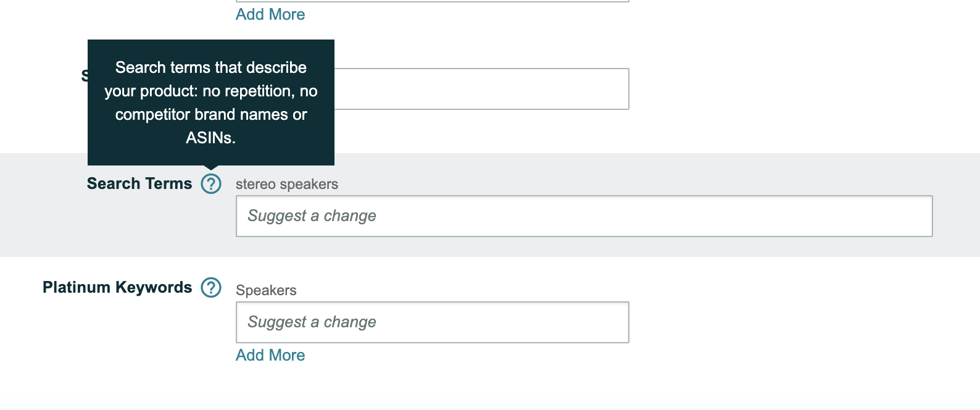This screenshot has width=980, height=410.
Task: Click the Search Terms help icon
Action: coord(211,184)
